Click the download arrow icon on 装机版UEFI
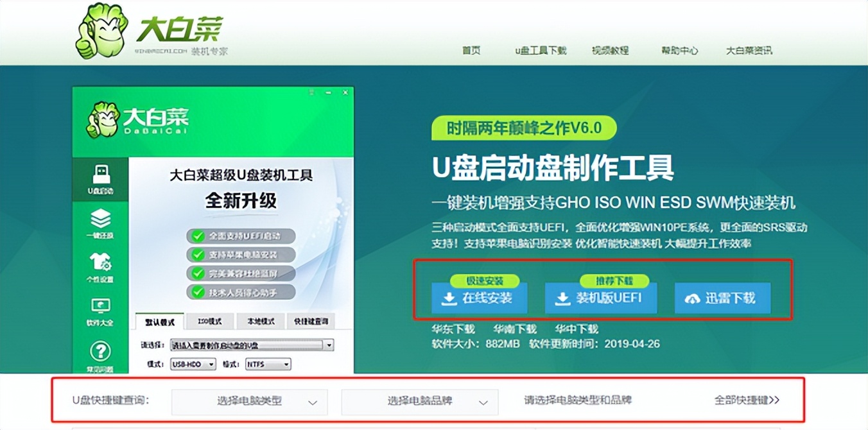868x430 pixels. tap(562, 298)
